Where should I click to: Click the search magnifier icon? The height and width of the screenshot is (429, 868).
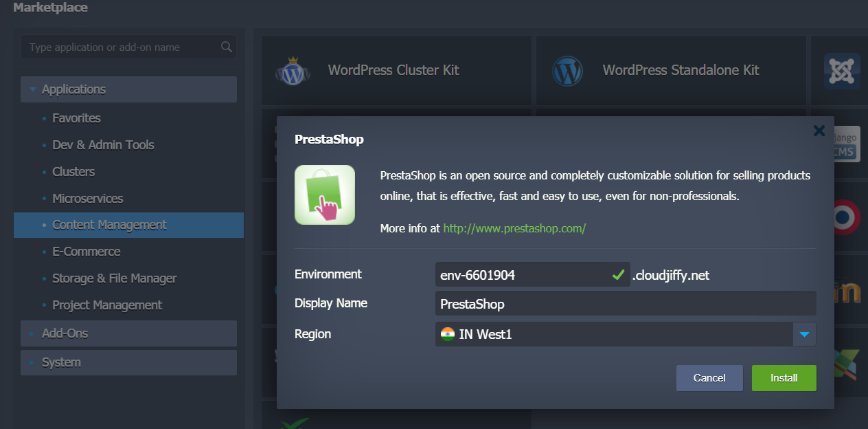[227, 47]
